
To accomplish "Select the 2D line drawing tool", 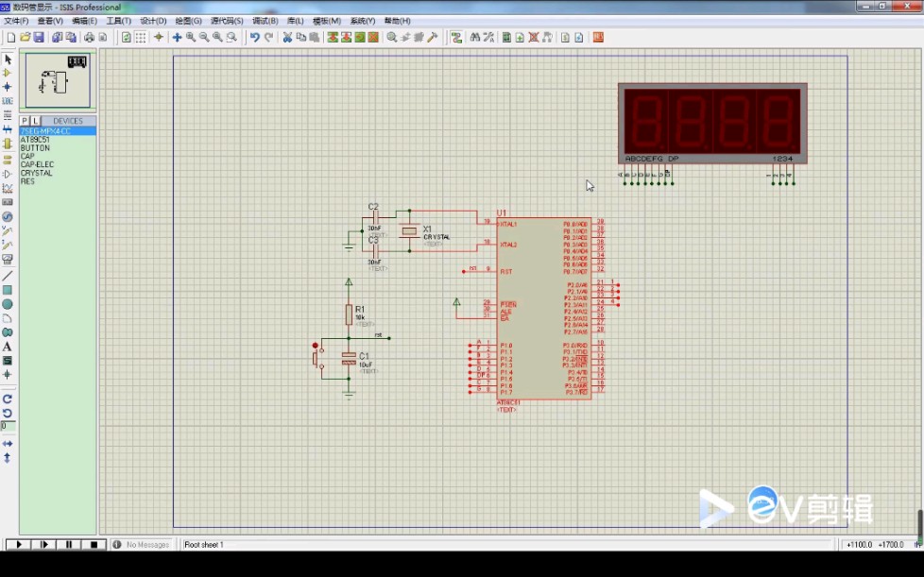I will (8, 276).
